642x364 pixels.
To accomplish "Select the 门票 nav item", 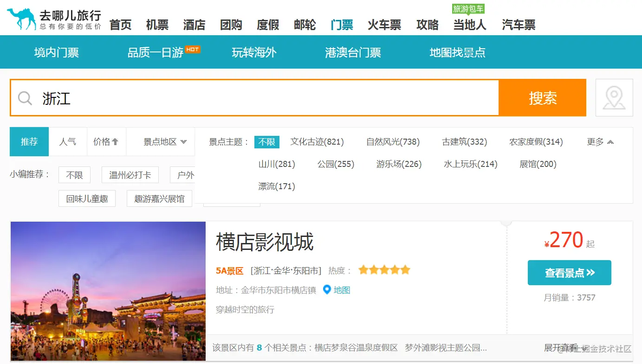I will pyautogui.click(x=342, y=25).
